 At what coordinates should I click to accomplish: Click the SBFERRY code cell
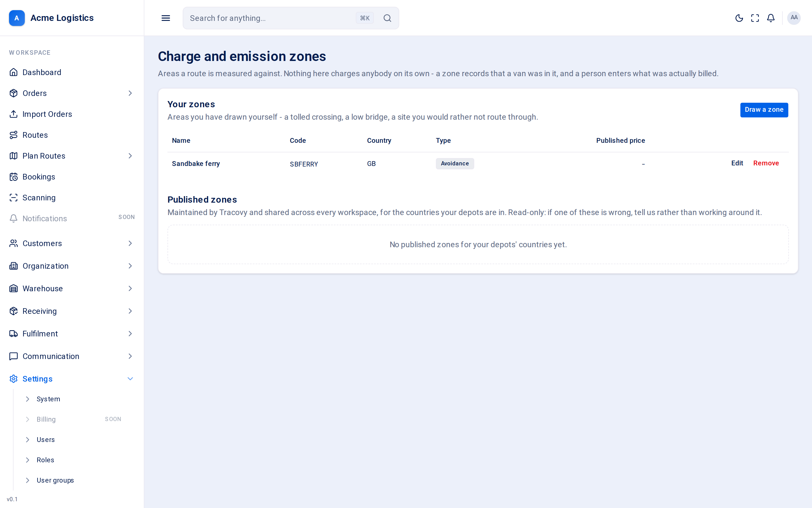304,164
